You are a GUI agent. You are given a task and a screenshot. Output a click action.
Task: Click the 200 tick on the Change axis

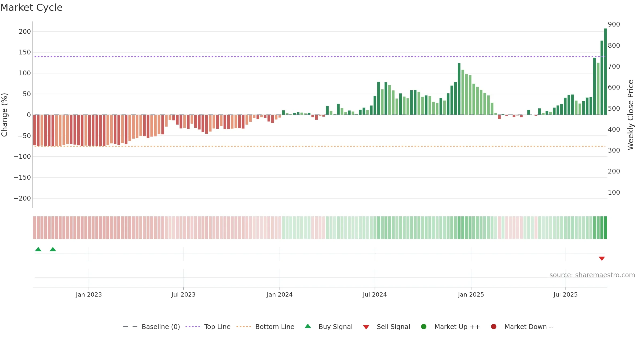[x=25, y=31]
